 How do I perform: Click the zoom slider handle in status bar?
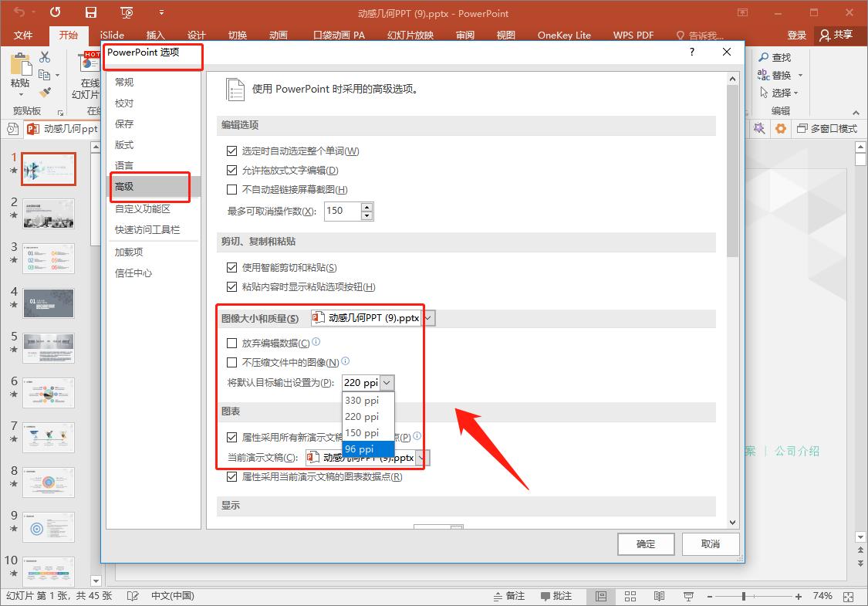(x=743, y=596)
